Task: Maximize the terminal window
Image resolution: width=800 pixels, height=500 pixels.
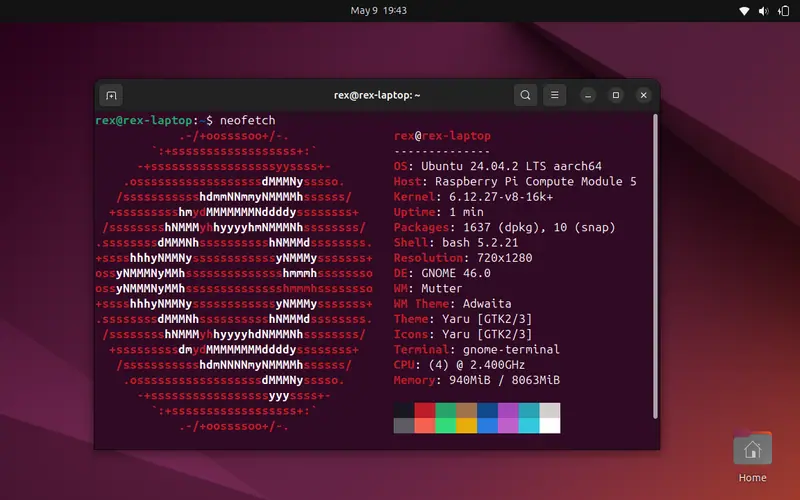Action: (616, 95)
